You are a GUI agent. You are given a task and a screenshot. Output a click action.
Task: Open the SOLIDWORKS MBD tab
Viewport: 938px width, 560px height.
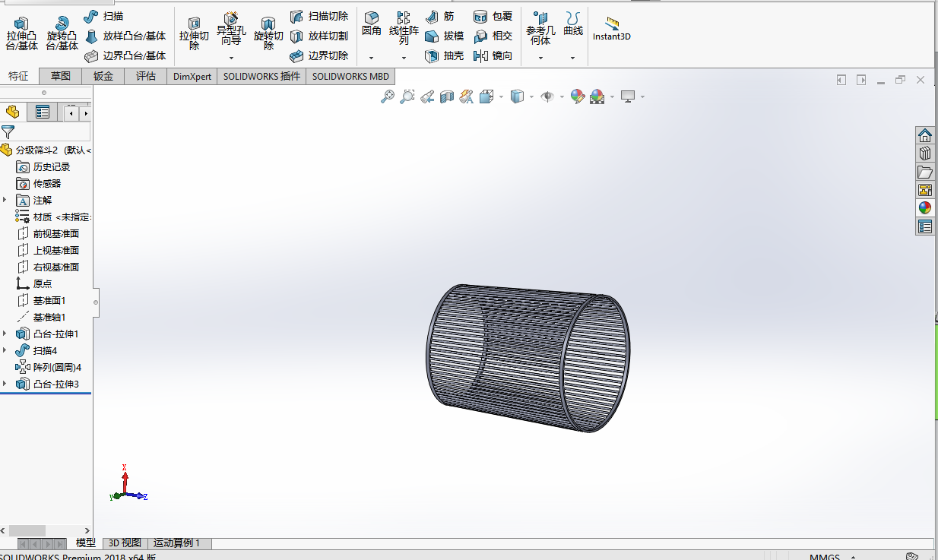[350, 76]
